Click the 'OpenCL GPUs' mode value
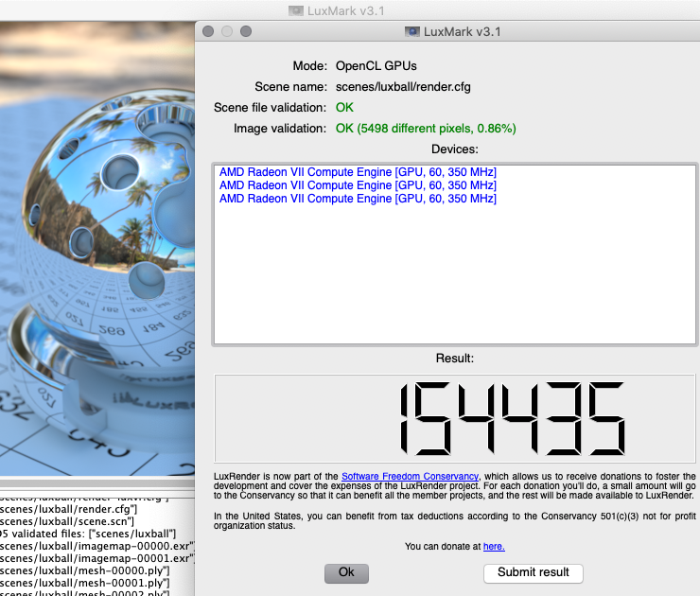 click(376, 66)
